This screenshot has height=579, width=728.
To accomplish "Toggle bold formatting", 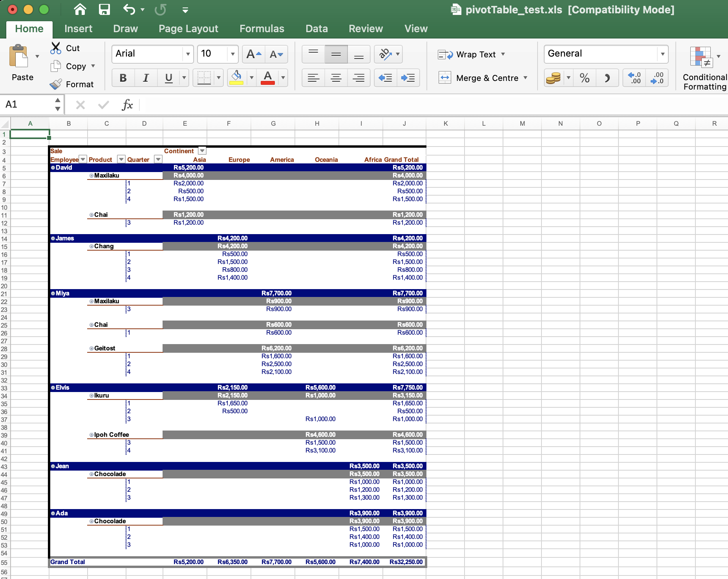I will tap(123, 78).
